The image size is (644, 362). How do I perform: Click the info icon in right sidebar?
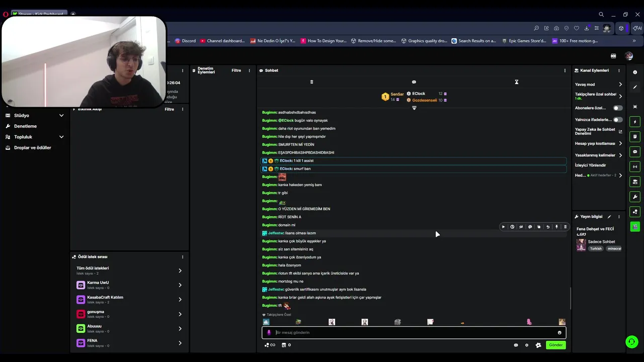tap(635, 72)
